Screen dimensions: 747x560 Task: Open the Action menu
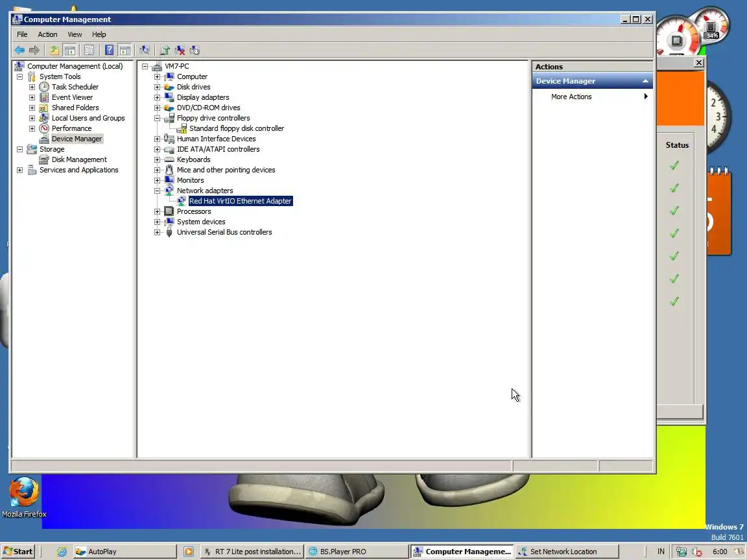(x=47, y=34)
